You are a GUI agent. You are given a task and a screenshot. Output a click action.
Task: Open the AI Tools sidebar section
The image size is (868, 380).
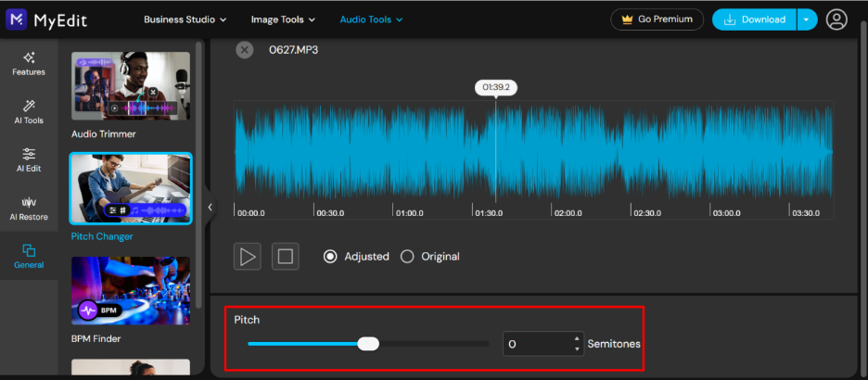(29, 112)
